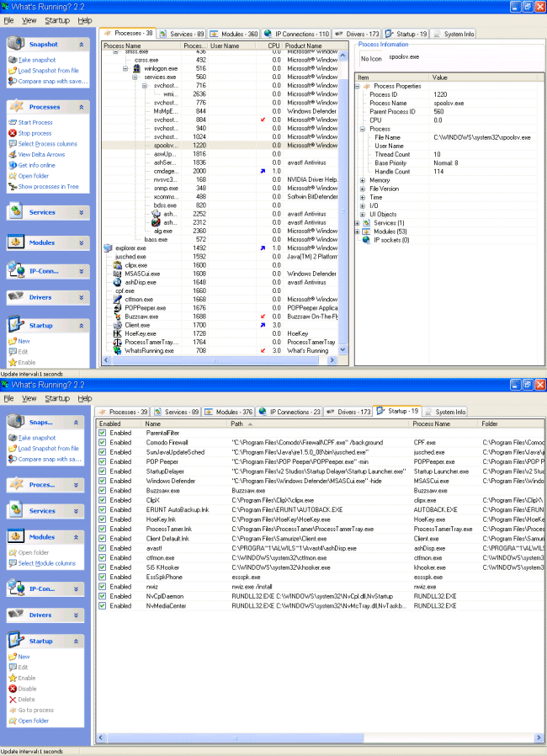
Task: Expand the Time node in properties tree
Action: [x=363, y=197]
